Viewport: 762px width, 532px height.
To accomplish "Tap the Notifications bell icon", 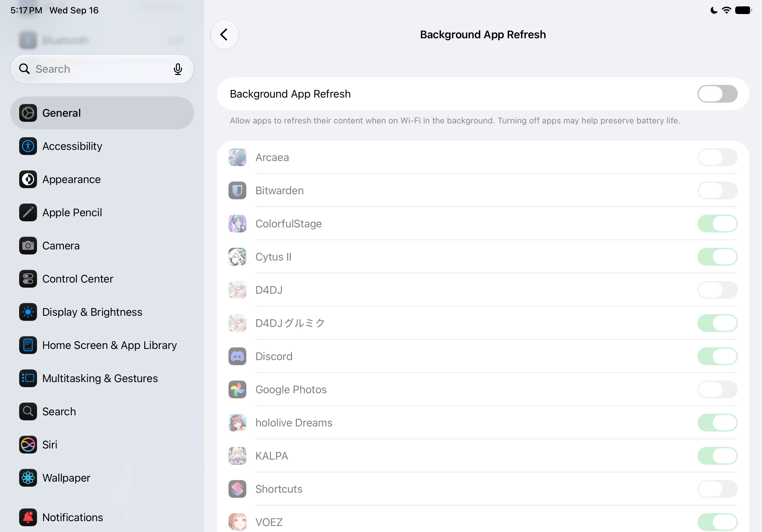I will pyautogui.click(x=28, y=517).
